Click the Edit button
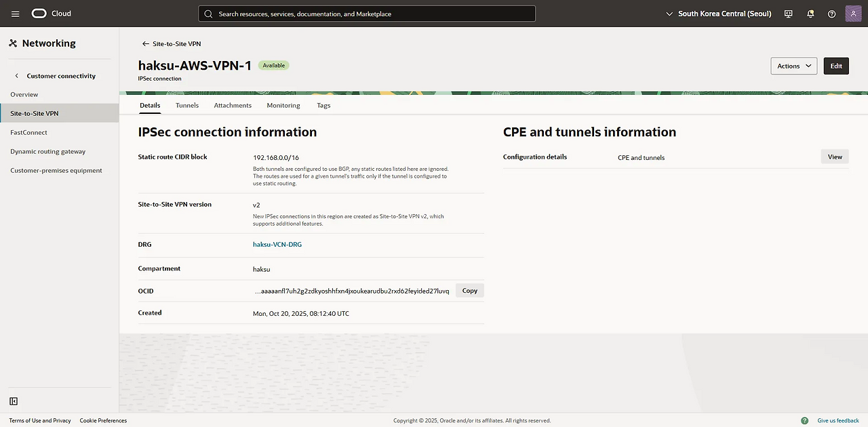This screenshot has height=427, width=868. pos(836,66)
